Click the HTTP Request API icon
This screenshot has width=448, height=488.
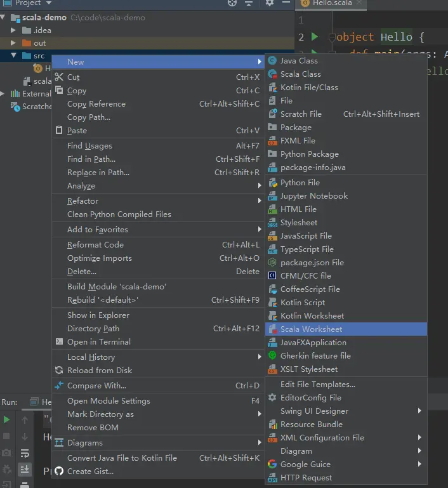pos(272,477)
